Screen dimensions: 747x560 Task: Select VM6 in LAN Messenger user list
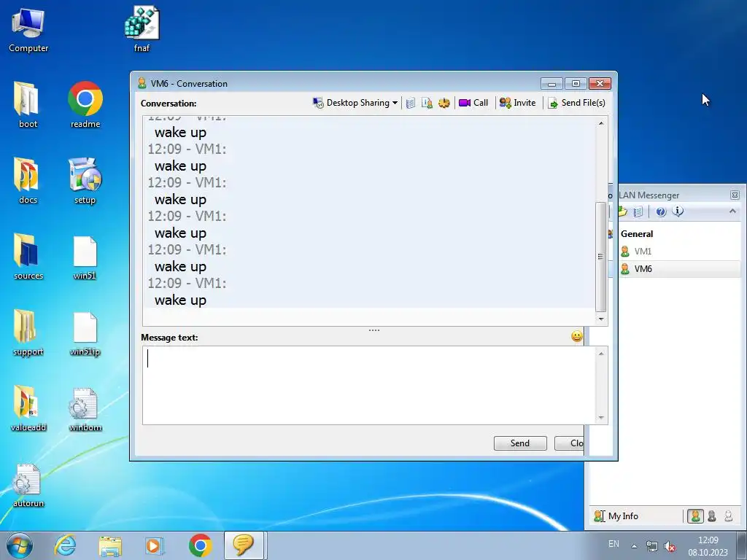pyautogui.click(x=643, y=269)
